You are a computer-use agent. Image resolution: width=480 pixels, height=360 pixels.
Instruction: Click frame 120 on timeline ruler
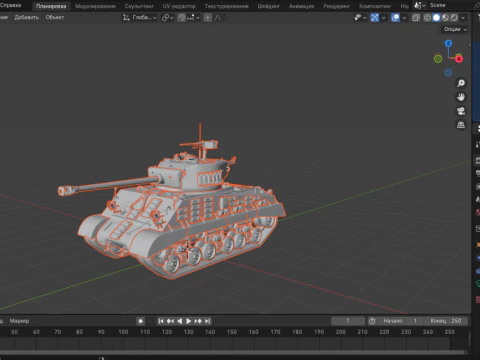pyautogui.click(x=167, y=332)
